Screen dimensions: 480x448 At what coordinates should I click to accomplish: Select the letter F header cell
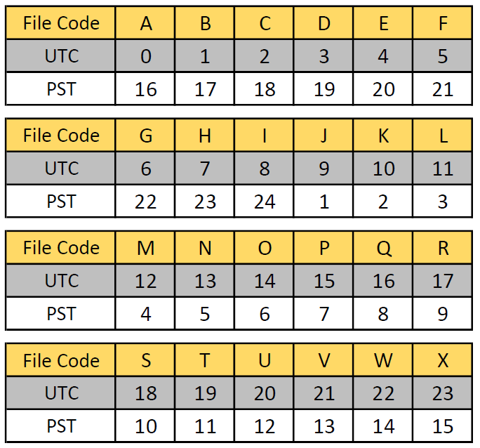pyautogui.click(x=443, y=23)
